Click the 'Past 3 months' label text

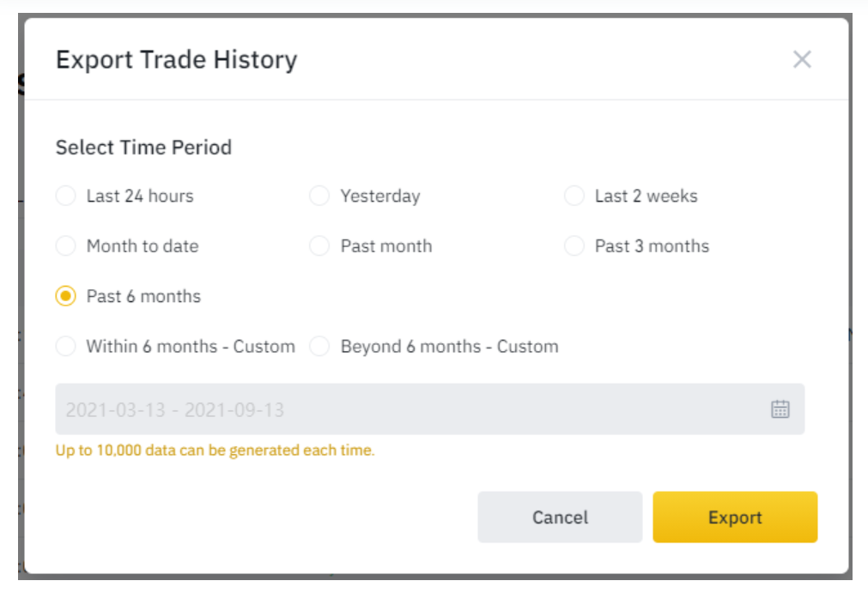click(x=652, y=246)
